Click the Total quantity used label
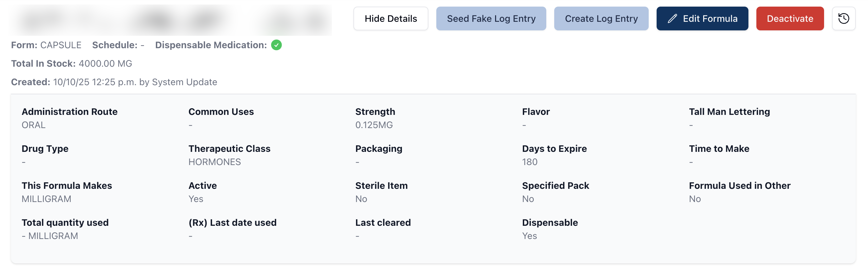 pos(65,222)
